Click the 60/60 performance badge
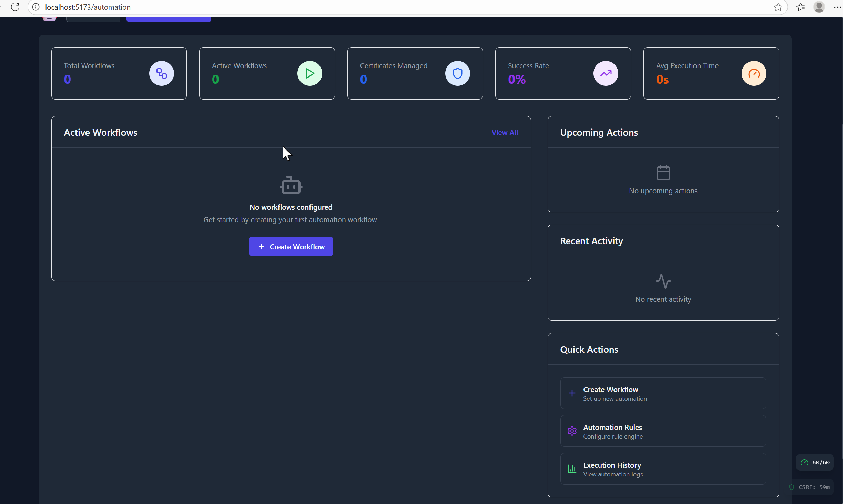The height and width of the screenshot is (504, 843). (x=815, y=462)
